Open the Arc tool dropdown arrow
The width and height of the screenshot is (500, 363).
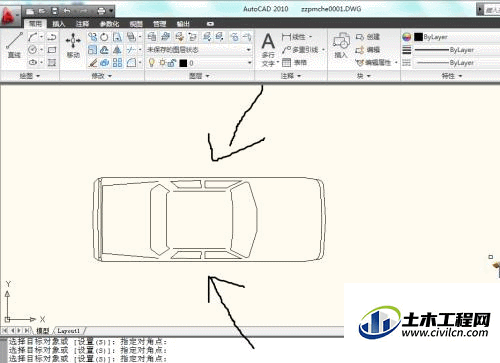[x=41, y=37]
